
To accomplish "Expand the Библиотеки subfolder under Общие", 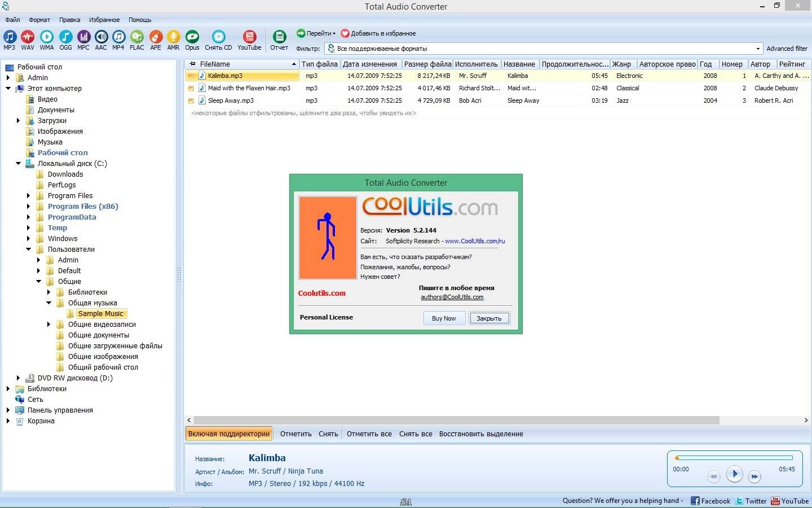I will tap(48, 292).
